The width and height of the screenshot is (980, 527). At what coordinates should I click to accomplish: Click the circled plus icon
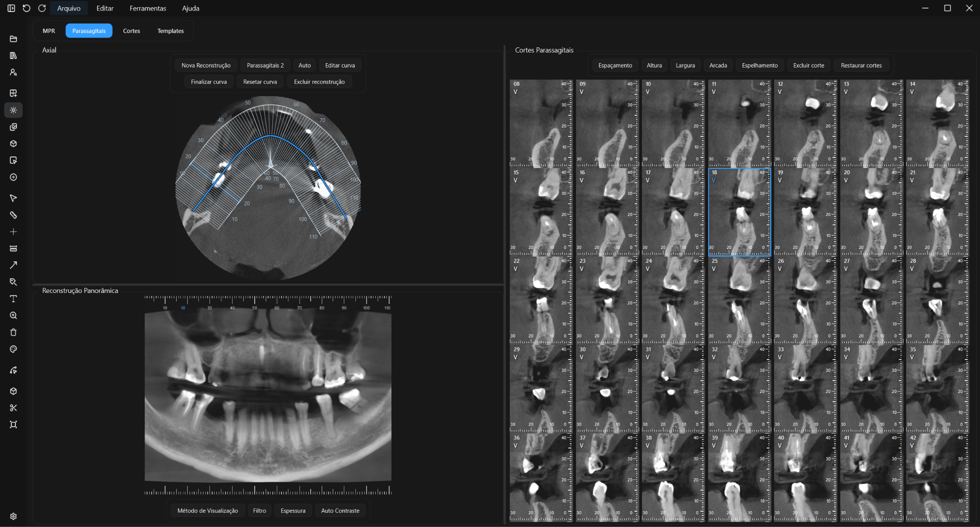13,177
